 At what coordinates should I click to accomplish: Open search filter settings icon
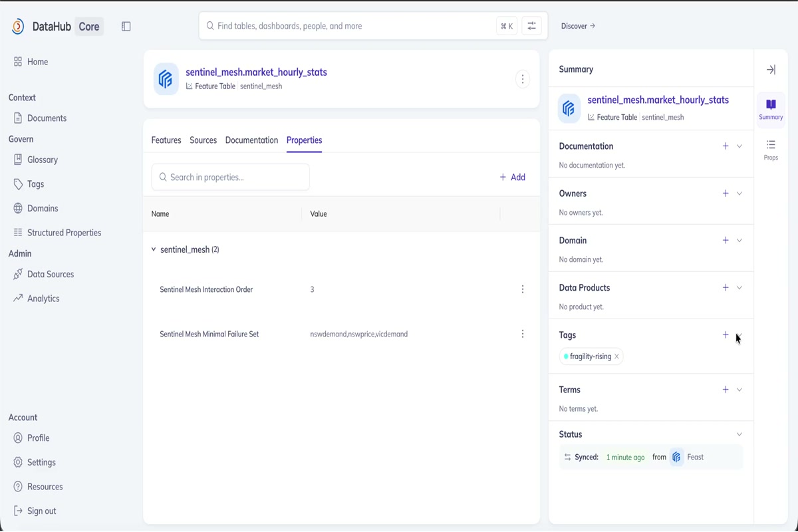tap(532, 26)
